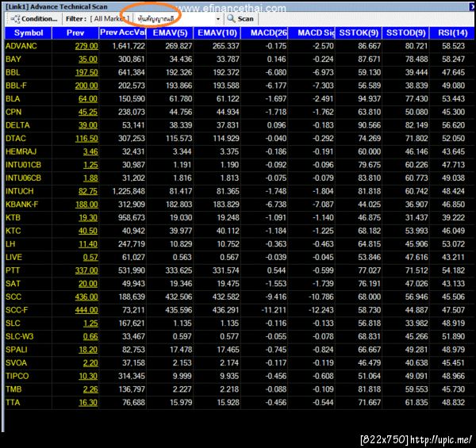Open BBL previous price 197.50 link
476x448 pixels.
tap(86, 72)
